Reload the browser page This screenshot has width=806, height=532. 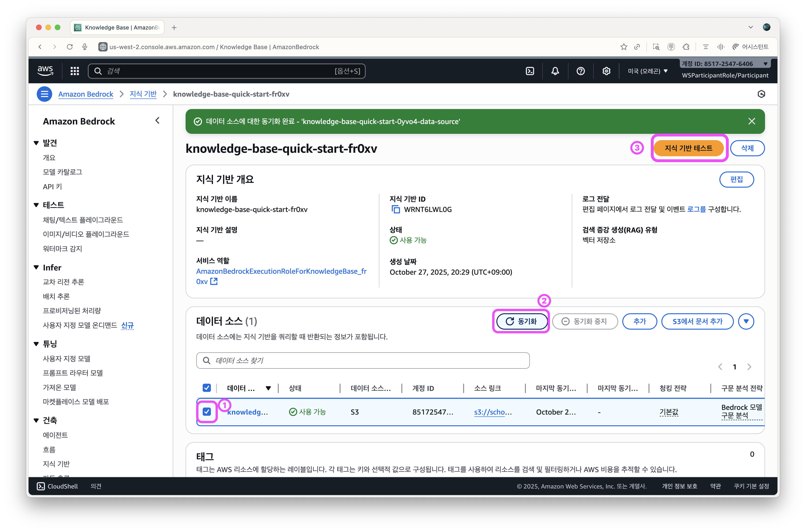point(70,47)
